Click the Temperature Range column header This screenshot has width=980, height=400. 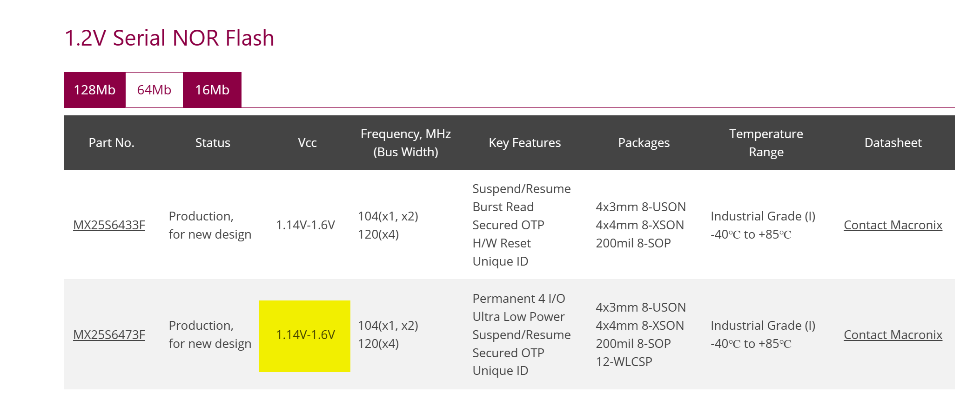(x=766, y=143)
